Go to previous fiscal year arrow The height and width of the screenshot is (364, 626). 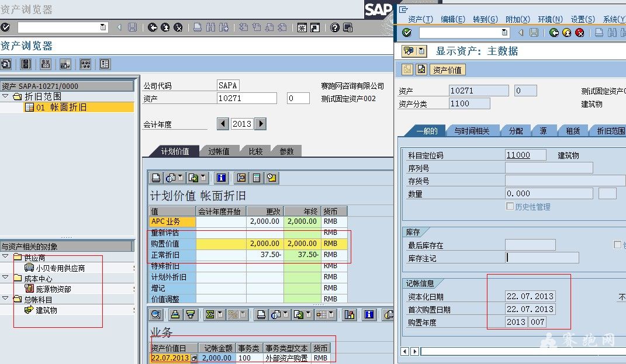[223, 124]
